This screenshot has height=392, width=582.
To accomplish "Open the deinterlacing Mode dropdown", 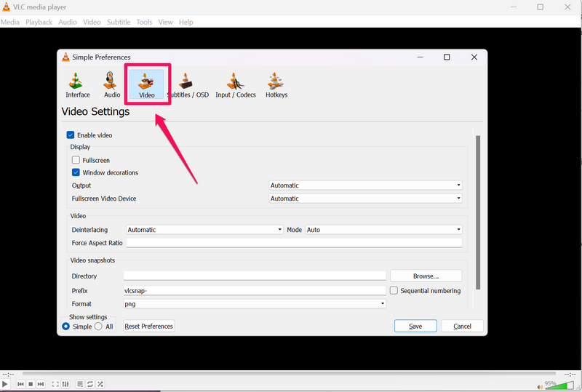I will tap(384, 229).
